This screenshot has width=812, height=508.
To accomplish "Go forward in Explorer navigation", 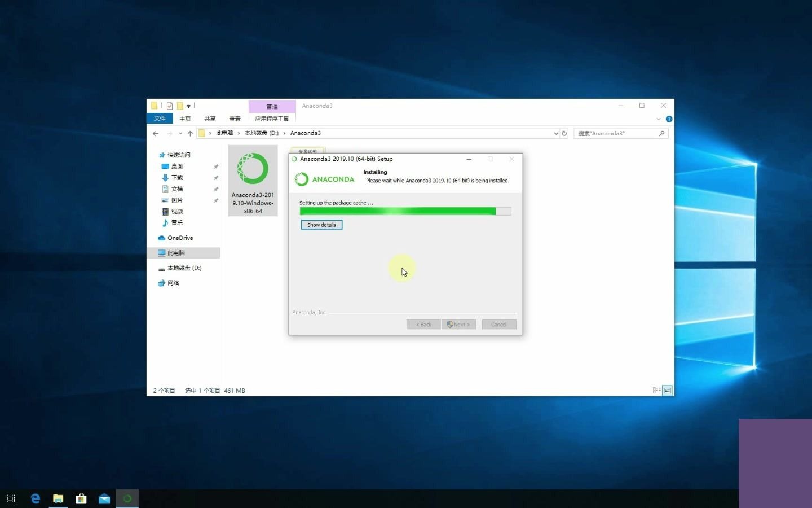I will click(169, 133).
